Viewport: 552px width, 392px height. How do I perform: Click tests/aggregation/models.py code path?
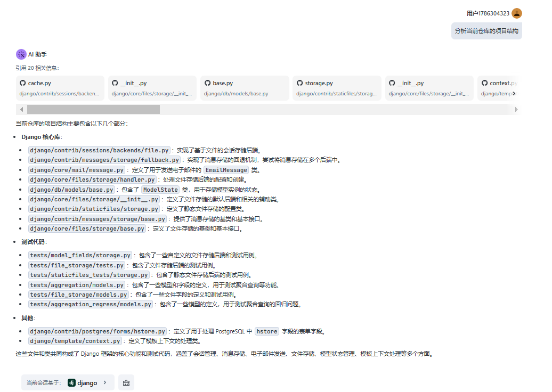pos(77,285)
